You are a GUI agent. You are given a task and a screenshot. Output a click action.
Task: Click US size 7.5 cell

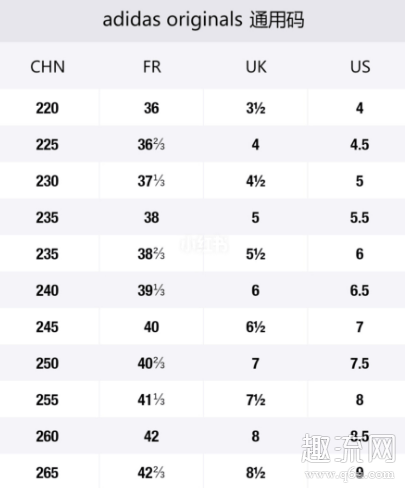(x=360, y=363)
